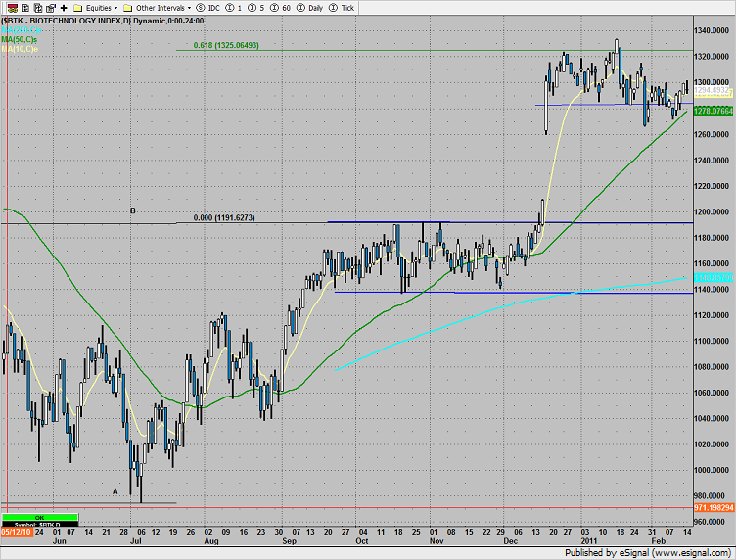Click the green 1278.07 price marker
Image resolution: width=736 pixels, height=560 pixels.
pos(713,112)
